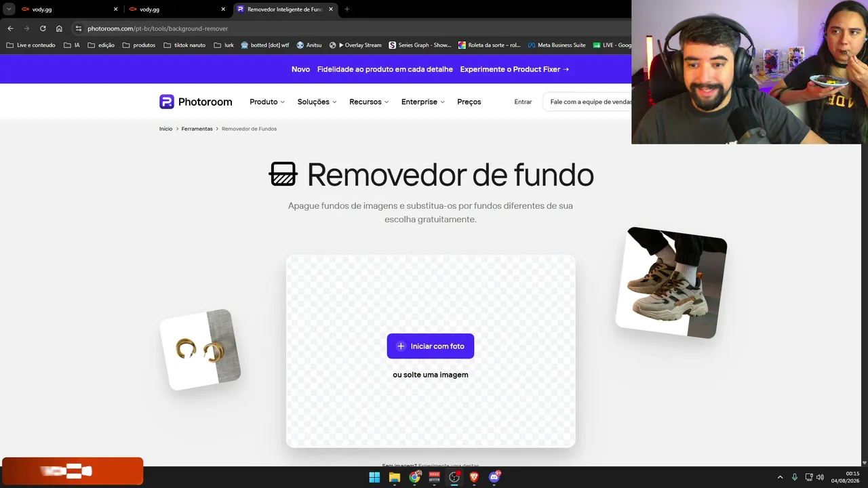Click the Fidelidade ao produto banner text

[x=384, y=69]
